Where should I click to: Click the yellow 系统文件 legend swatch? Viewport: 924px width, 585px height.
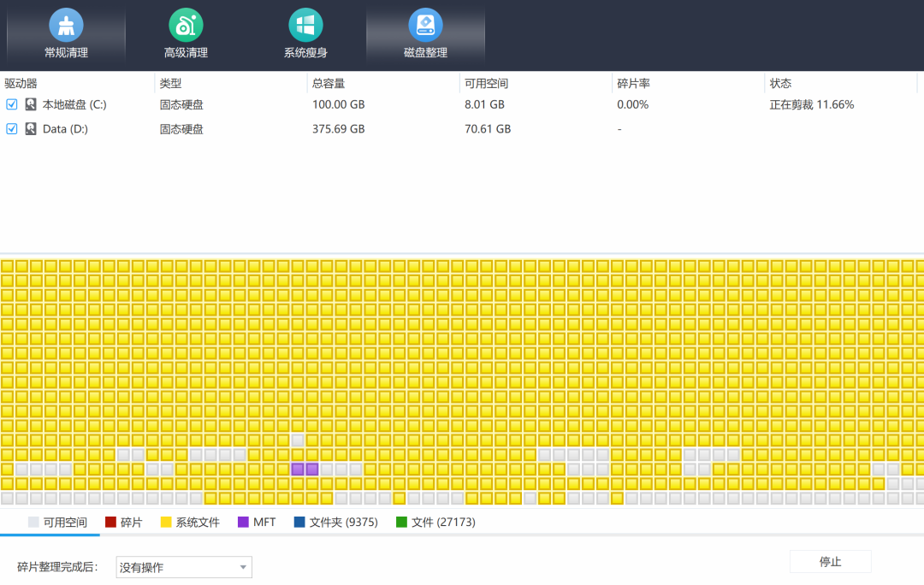tap(166, 522)
